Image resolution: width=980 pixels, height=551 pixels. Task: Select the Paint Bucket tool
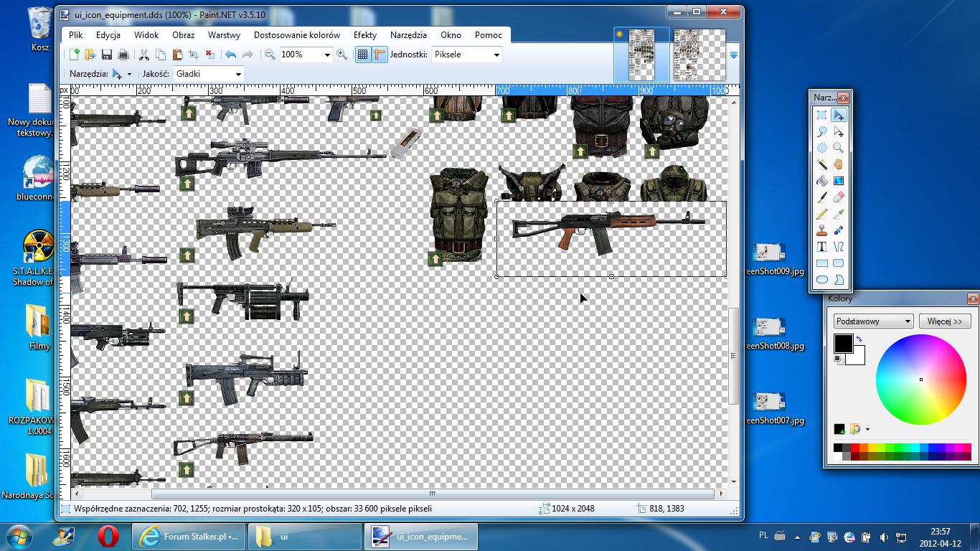tap(822, 181)
